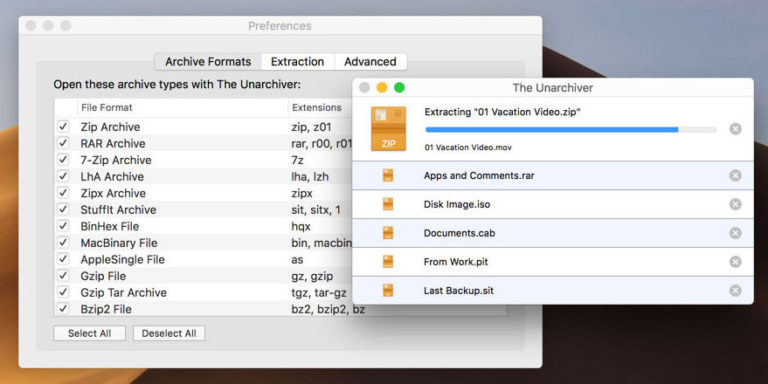Click the Deselect All button
Screen dimensions: 768x384
[169, 334]
